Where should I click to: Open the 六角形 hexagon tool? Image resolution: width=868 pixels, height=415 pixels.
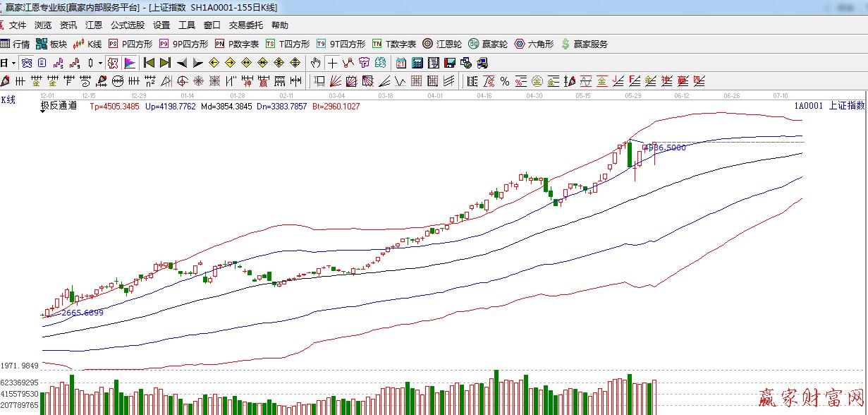tap(535, 44)
